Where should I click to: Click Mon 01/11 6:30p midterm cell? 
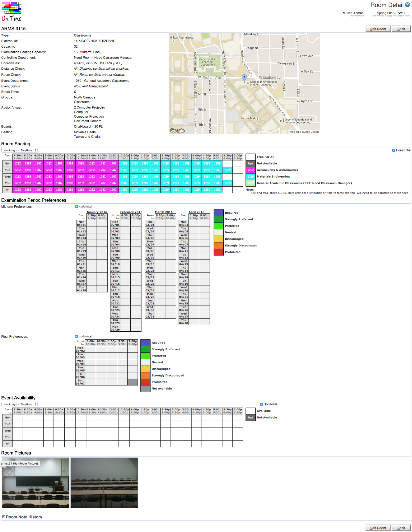[x=91, y=223]
